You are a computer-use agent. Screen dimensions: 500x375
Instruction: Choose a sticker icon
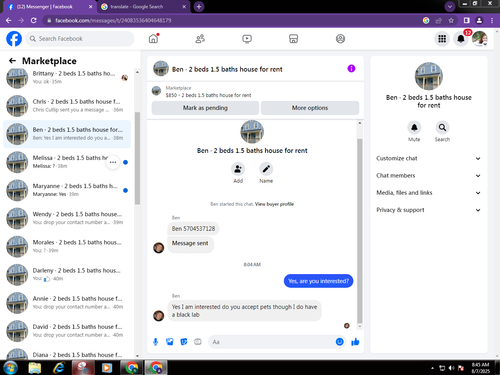pyautogui.click(x=184, y=342)
